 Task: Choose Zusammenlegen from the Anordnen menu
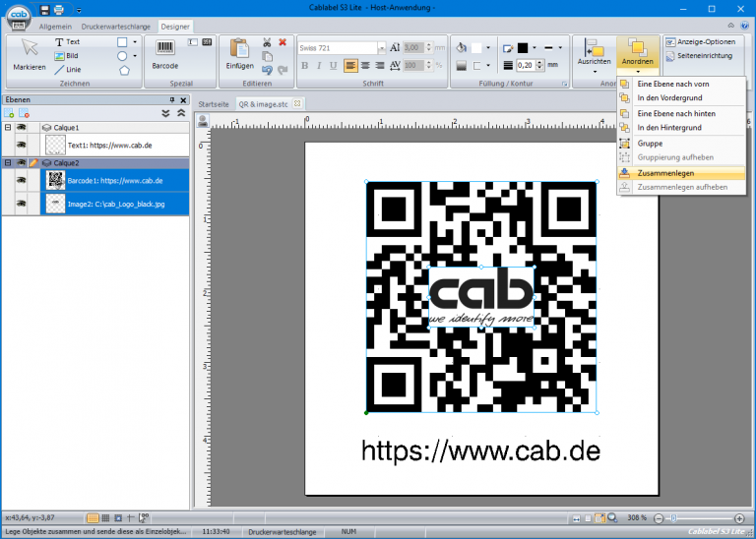tap(664, 172)
